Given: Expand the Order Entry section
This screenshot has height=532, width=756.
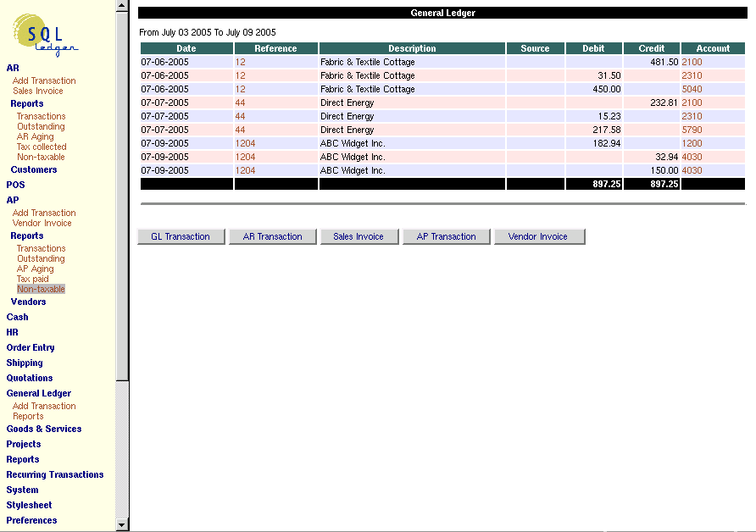Looking at the screenshot, I should [x=31, y=346].
